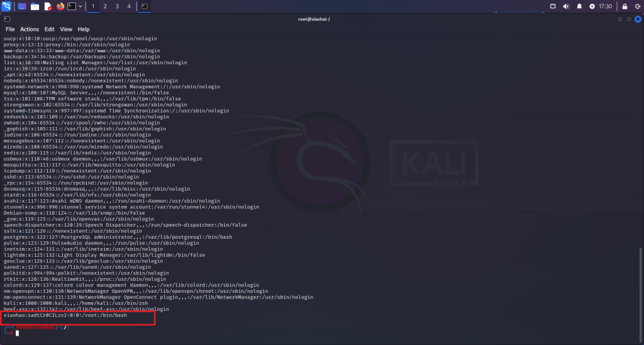Click the terminal icon in the title bar
Image resolution: width=644 pixels, height=345 pixels.
[x=7, y=19]
